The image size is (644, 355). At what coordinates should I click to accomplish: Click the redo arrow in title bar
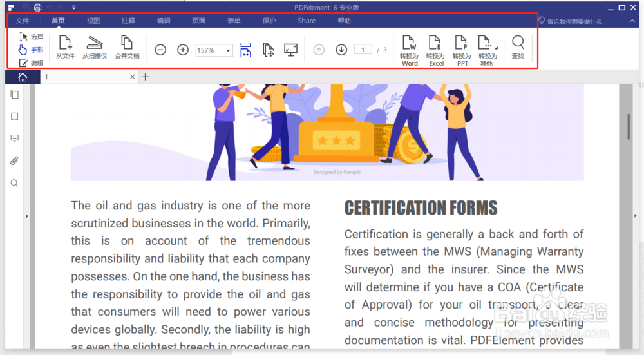60,7
